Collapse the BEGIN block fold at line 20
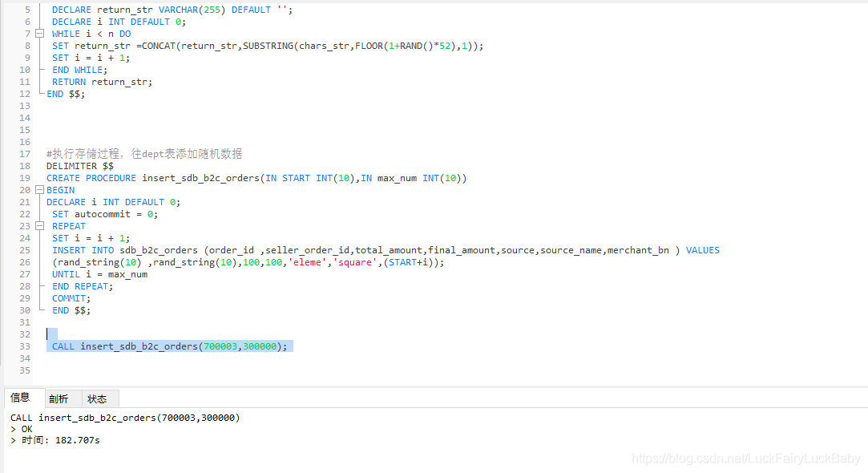Screen dimensions: 868x473 (39, 190)
